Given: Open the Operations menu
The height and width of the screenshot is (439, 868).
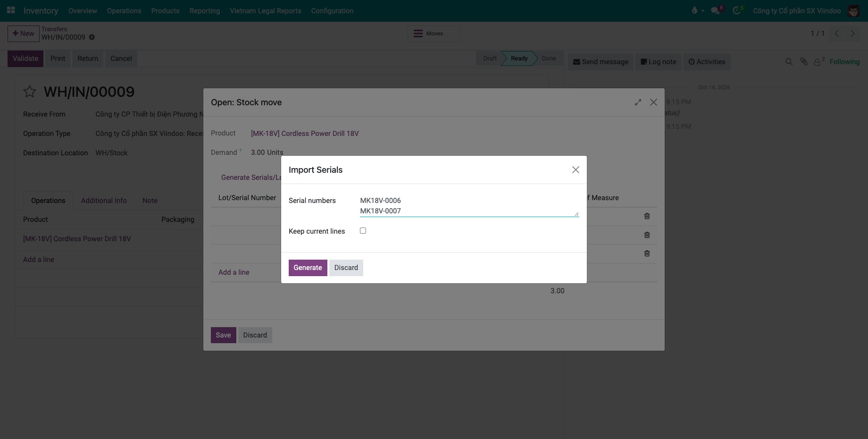Looking at the screenshot, I should [x=124, y=10].
